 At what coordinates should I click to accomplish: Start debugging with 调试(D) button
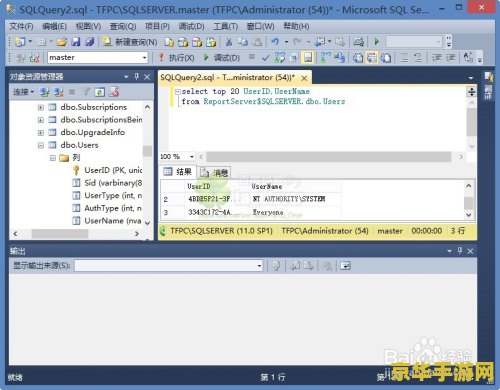(222, 58)
